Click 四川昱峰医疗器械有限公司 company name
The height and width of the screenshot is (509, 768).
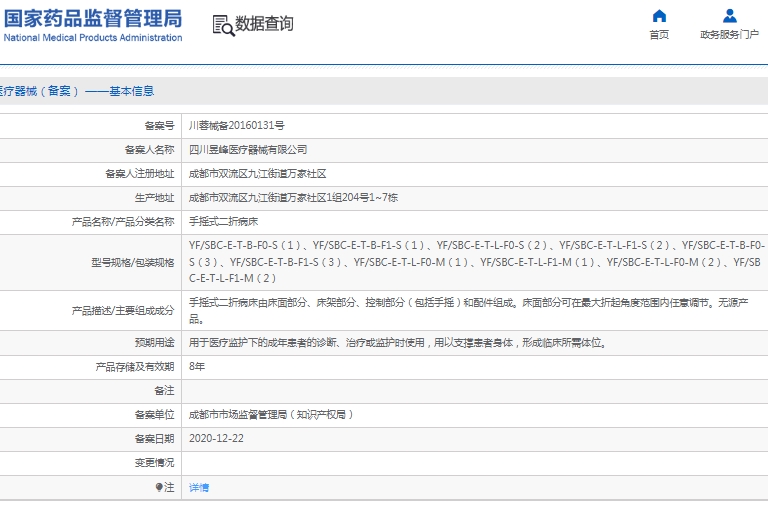coord(248,150)
